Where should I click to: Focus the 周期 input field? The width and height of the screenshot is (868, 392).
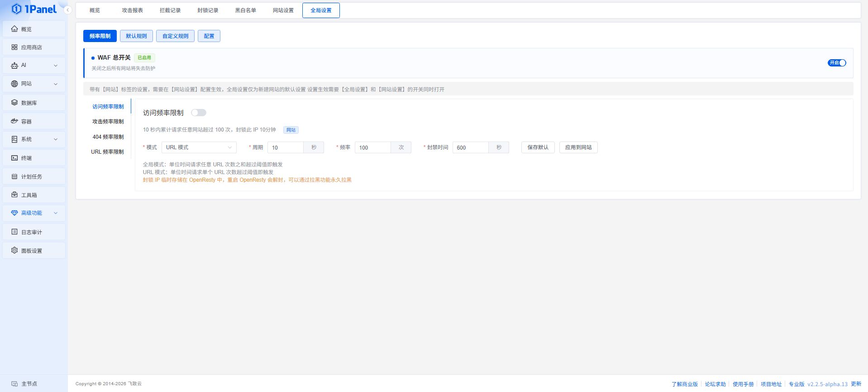click(x=286, y=147)
